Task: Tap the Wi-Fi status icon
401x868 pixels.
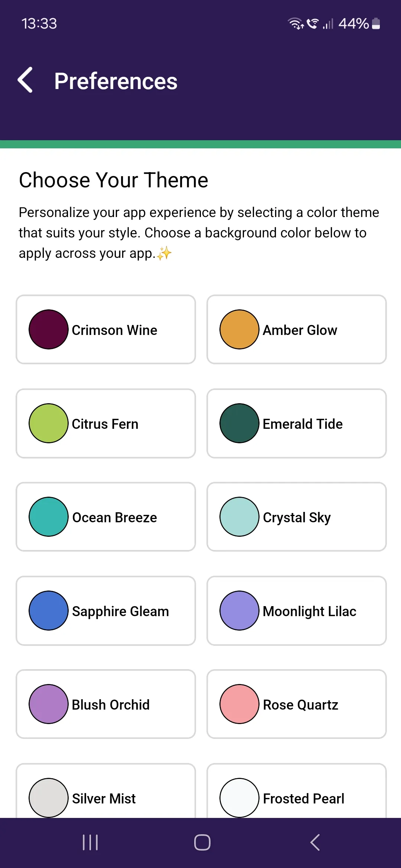Action: click(296, 23)
